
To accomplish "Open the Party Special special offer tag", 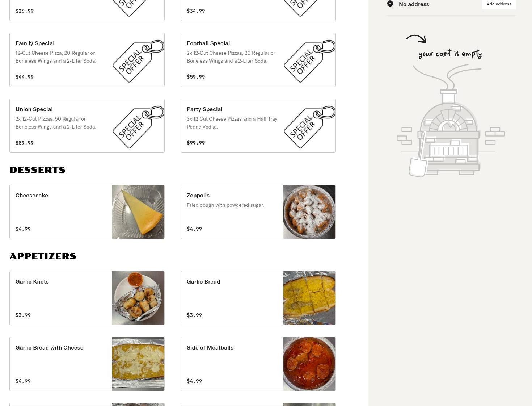I will pyautogui.click(x=309, y=126).
